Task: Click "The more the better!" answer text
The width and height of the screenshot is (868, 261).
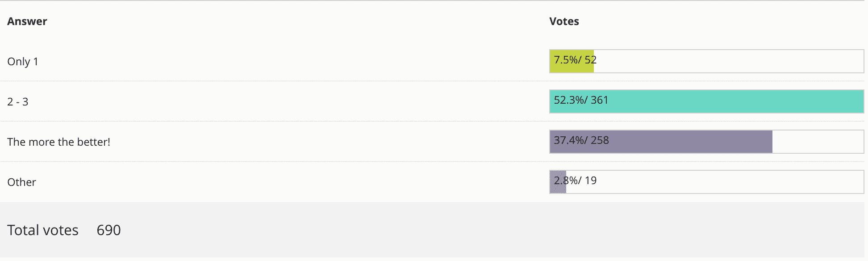Action: (x=58, y=142)
